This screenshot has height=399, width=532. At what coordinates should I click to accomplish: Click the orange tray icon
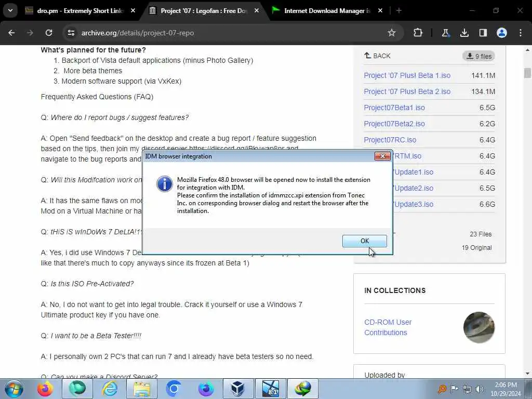click(442, 389)
